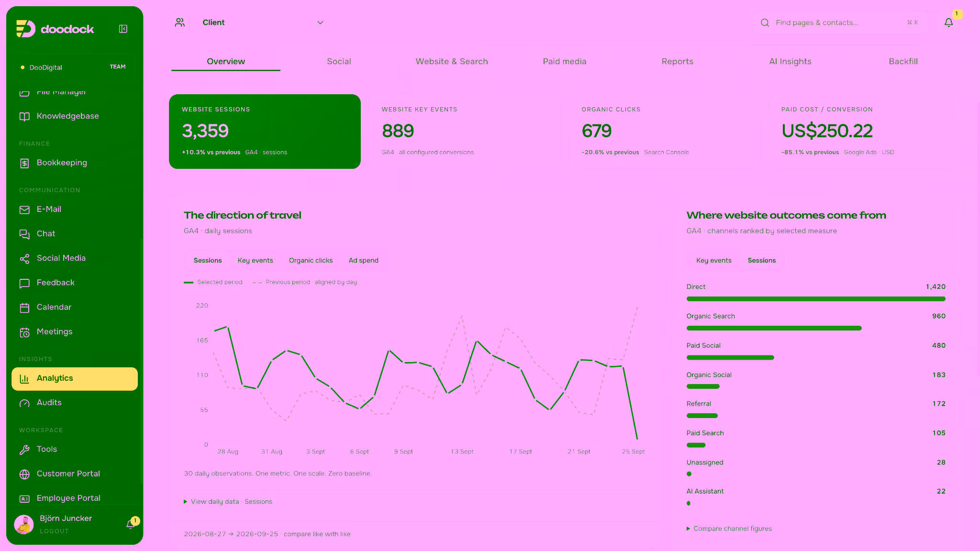The height and width of the screenshot is (551, 980).
Task: Open the Knowledgebase book icon
Action: [24, 116]
